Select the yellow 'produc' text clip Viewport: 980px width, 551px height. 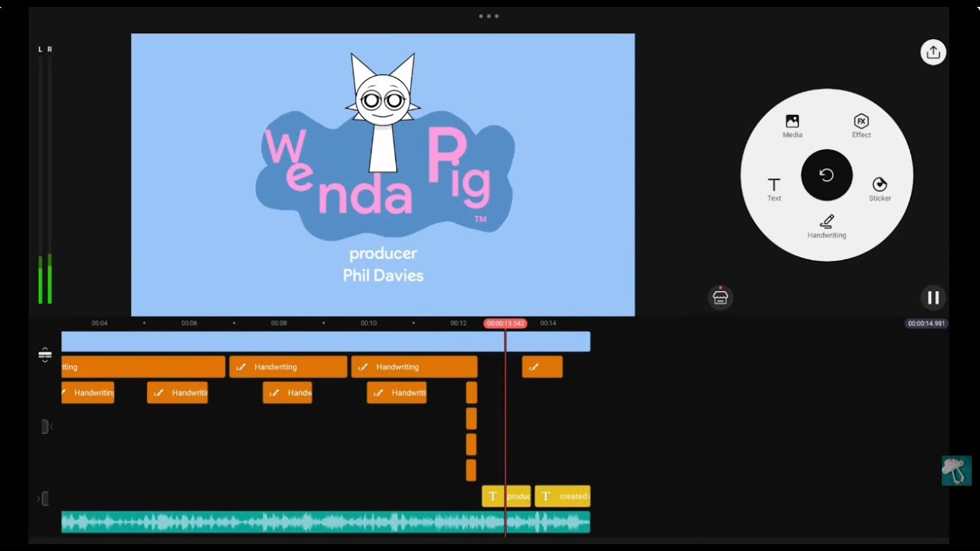[506, 496]
